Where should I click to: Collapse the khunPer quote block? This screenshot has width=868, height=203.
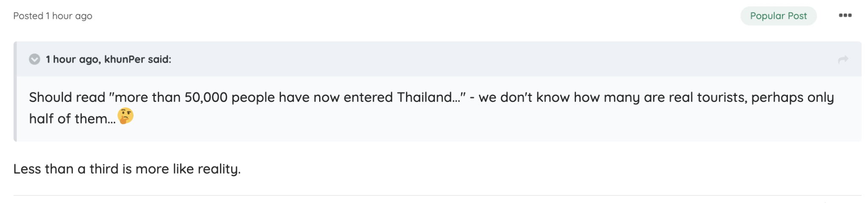pyautogui.click(x=34, y=59)
